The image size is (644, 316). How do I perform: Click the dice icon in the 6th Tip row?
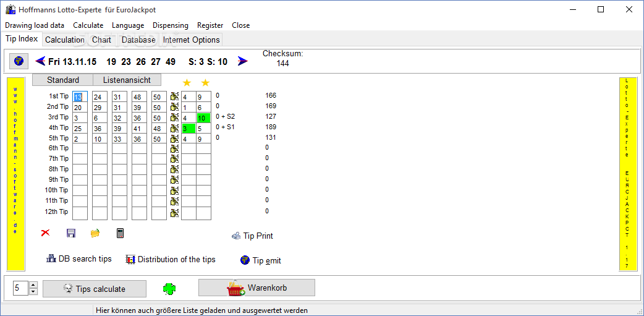(x=174, y=149)
